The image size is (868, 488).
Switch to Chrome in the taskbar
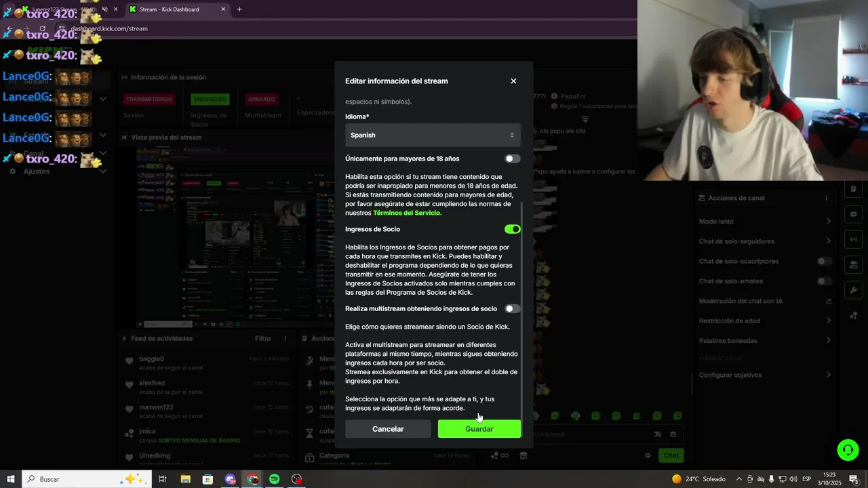253,479
